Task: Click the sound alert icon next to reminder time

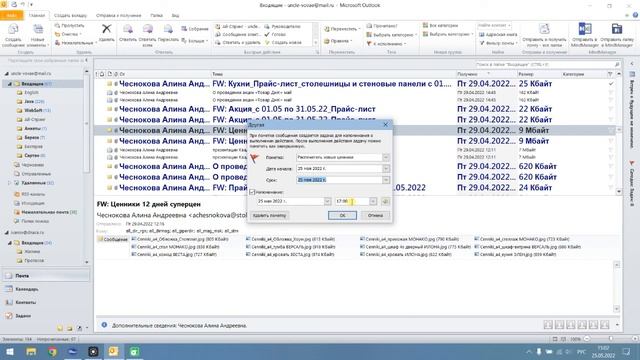Action: click(x=385, y=201)
